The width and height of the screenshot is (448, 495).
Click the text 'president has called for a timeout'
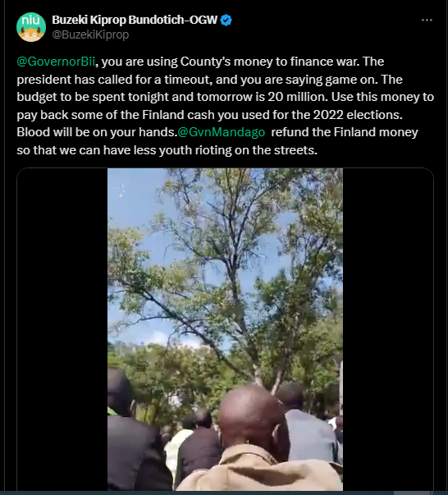[114, 80]
